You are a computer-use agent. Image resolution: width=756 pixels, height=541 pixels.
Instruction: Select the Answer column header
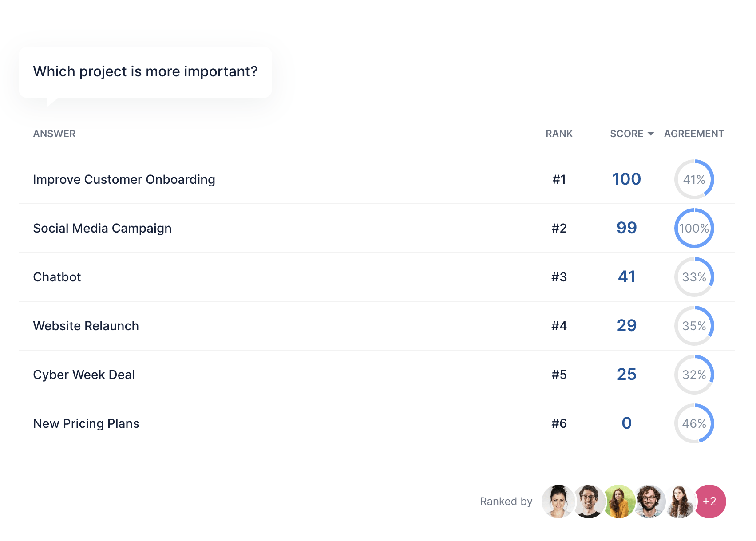coord(54,134)
